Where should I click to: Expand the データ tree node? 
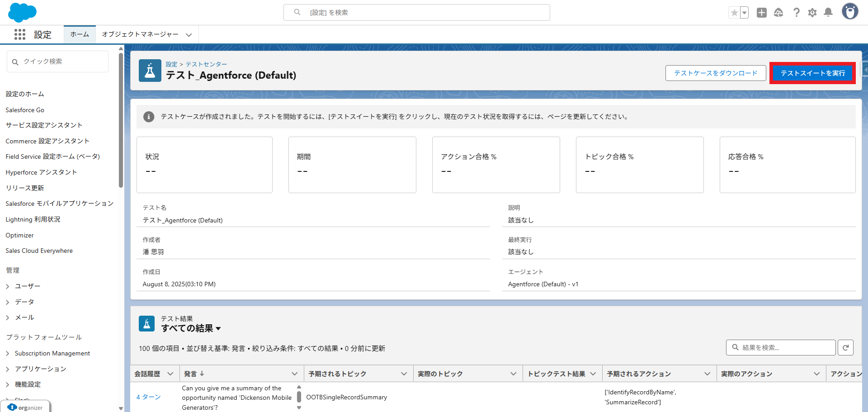coord(8,302)
